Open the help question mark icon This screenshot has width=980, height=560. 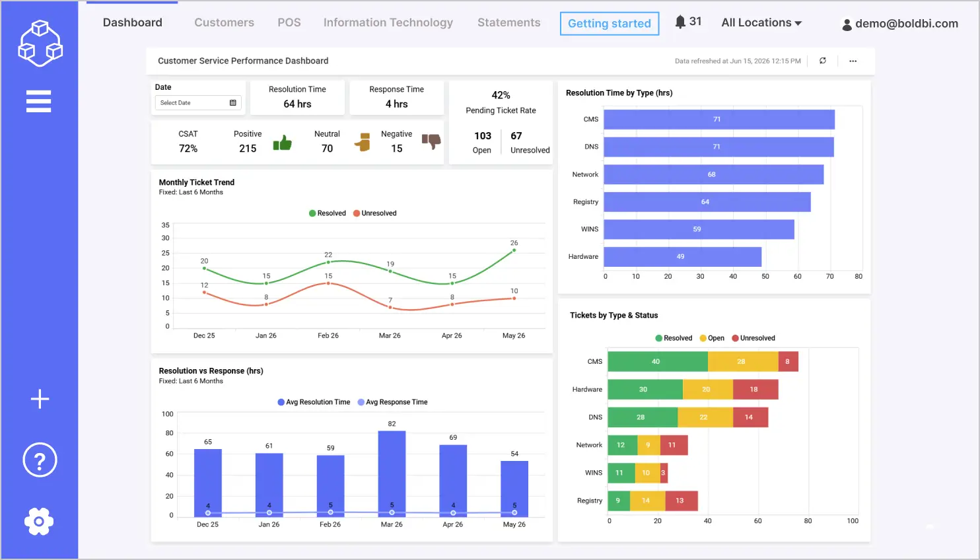point(40,460)
